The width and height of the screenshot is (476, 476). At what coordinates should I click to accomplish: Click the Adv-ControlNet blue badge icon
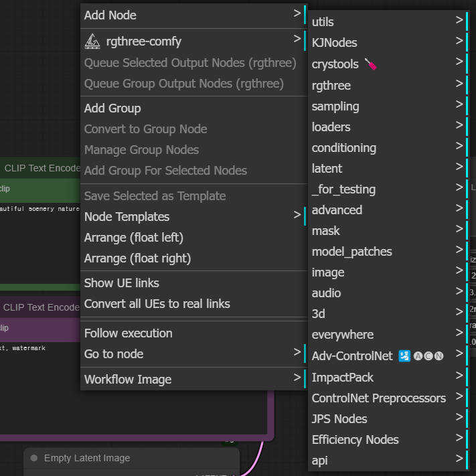point(404,355)
